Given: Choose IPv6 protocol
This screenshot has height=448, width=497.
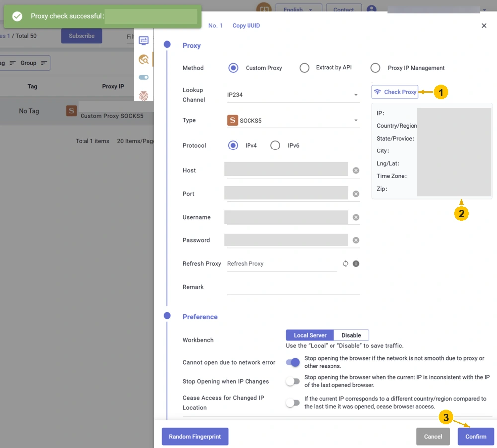Looking at the screenshot, I should tap(275, 145).
